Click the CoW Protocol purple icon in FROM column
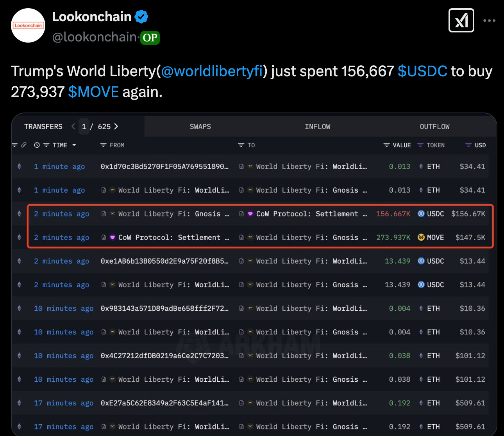The width and height of the screenshot is (504, 436). click(x=112, y=238)
